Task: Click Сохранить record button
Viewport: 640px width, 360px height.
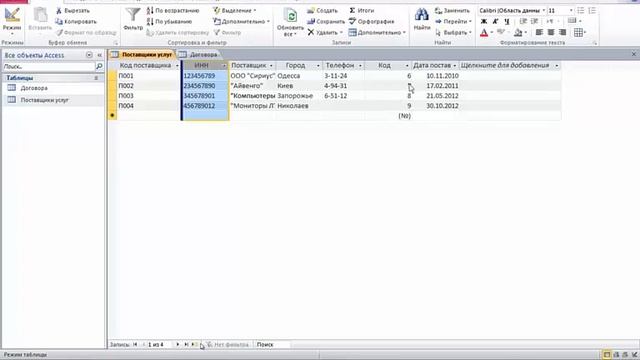Action: tap(326, 22)
